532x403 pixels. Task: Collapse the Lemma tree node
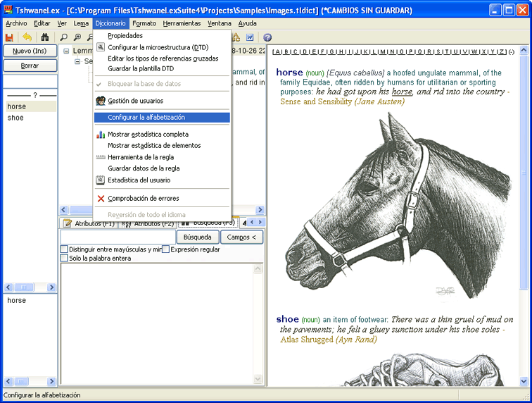(66, 51)
